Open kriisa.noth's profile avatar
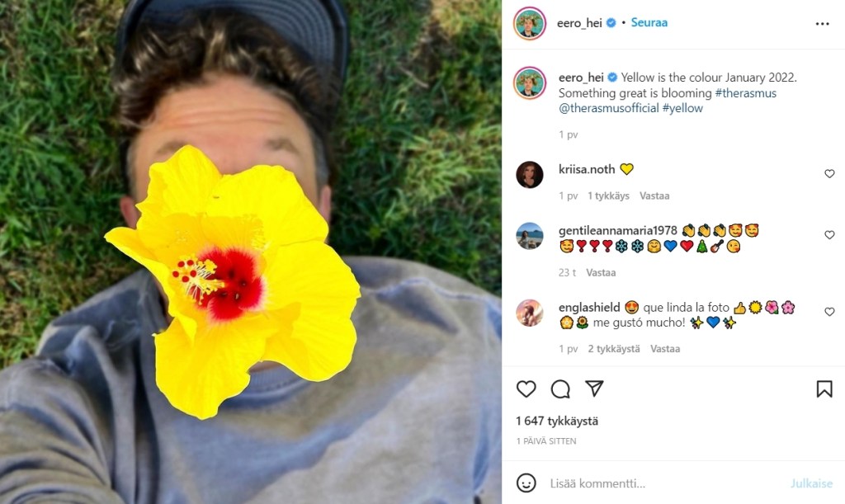Image resolution: width=845 pixels, height=504 pixels. pos(530,174)
